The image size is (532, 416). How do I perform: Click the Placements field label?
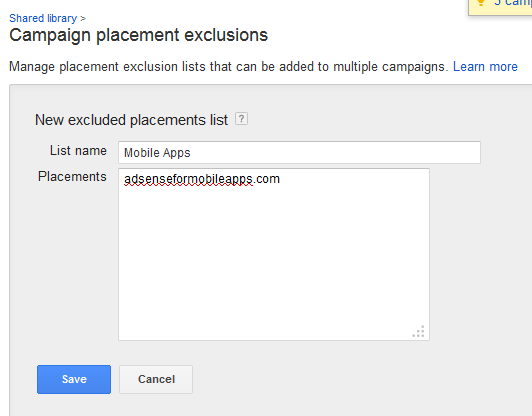(x=72, y=176)
